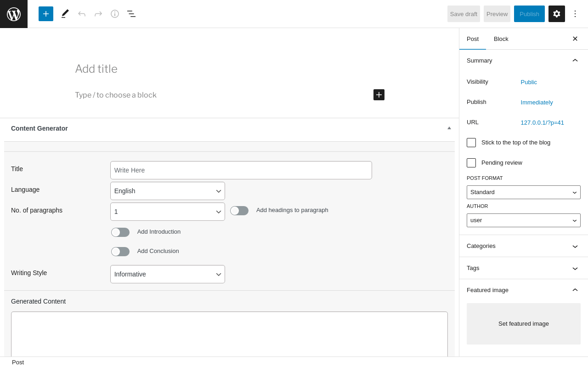Click the Save draft button
588x368 pixels.
(464, 14)
